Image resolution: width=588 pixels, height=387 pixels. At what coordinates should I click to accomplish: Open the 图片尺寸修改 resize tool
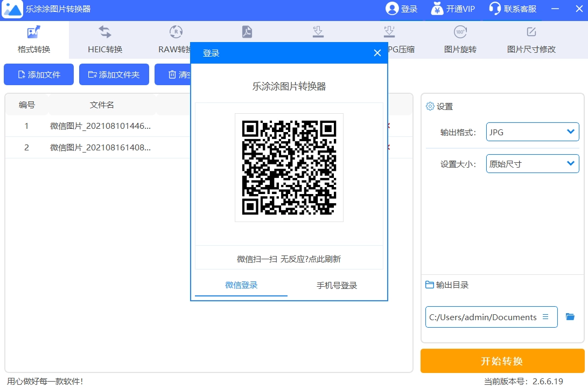point(531,40)
